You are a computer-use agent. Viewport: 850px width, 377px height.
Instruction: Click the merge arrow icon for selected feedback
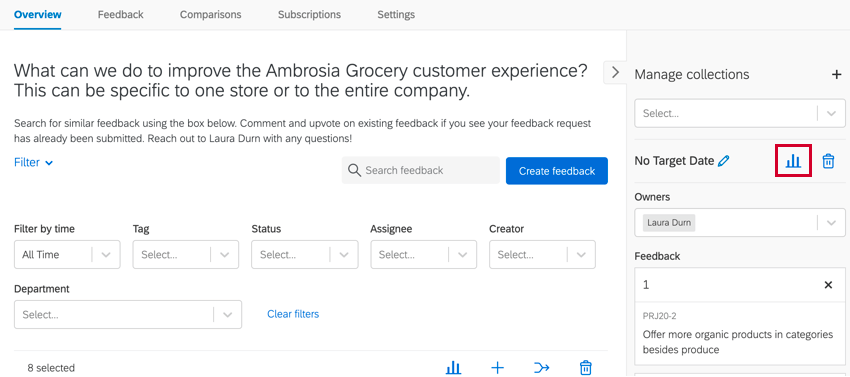click(541, 368)
